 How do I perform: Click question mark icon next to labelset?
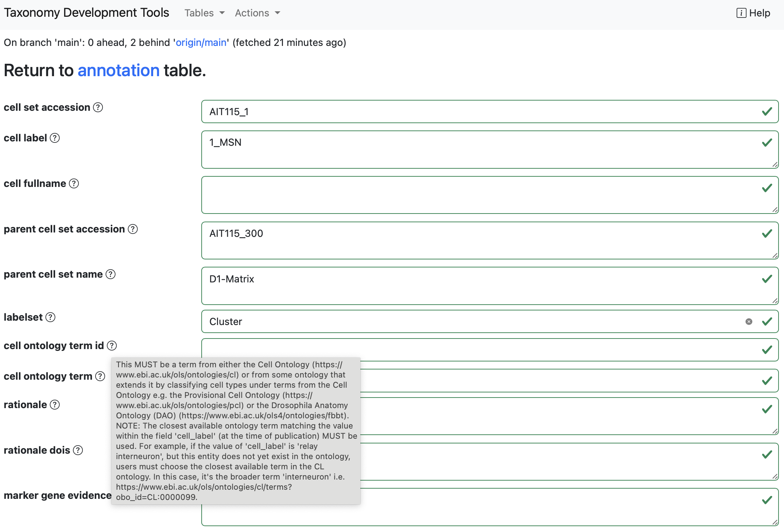point(50,317)
